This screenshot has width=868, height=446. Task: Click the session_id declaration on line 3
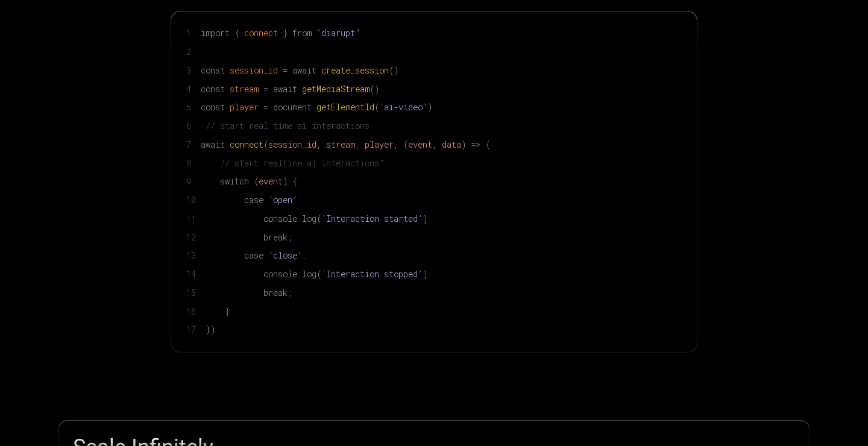point(254,71)
